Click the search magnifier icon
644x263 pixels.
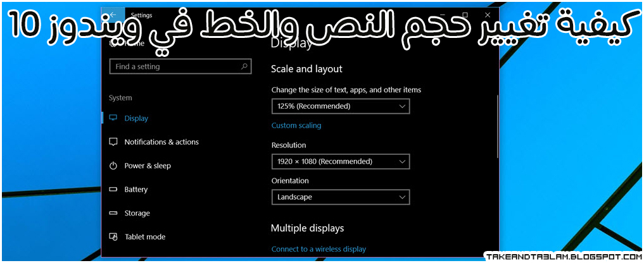click(x=244, y=66)
